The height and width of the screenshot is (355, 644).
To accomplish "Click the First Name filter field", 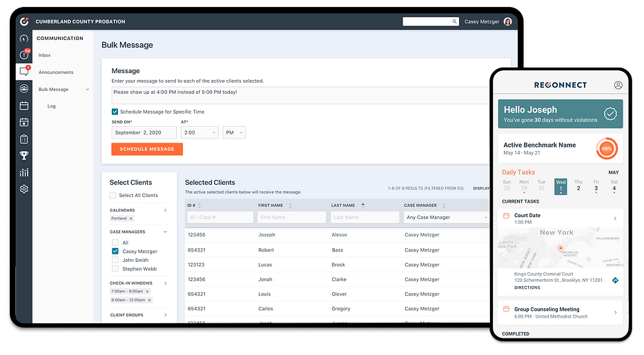I will click(x=291, y=217).
